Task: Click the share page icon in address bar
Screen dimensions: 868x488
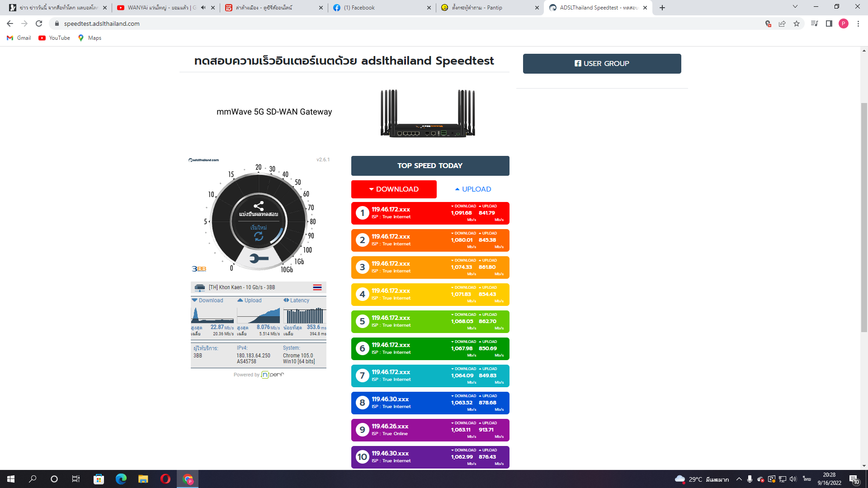Action: point(782,23)
